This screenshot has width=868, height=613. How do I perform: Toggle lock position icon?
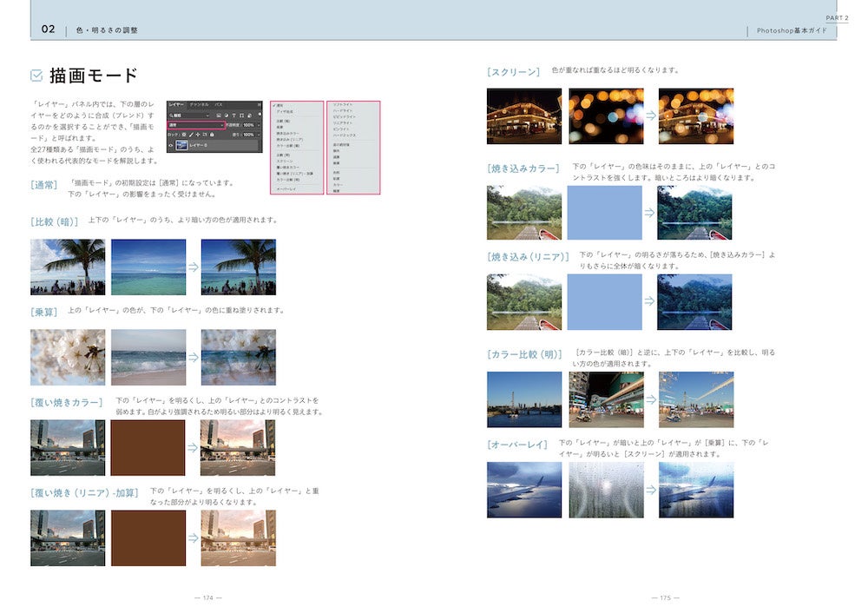198,135
